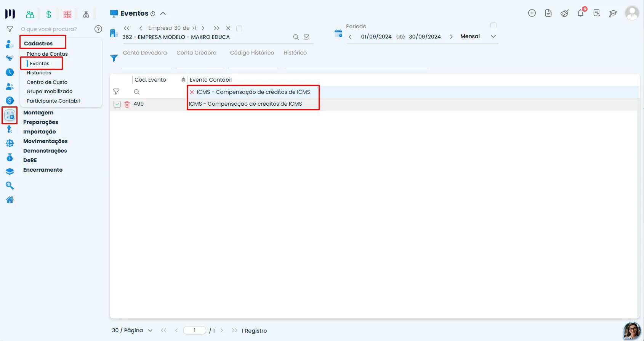Select Grupo Imobilizado menu item
The width and height of the screenshot is (644, 341).
tap(50, 92)
